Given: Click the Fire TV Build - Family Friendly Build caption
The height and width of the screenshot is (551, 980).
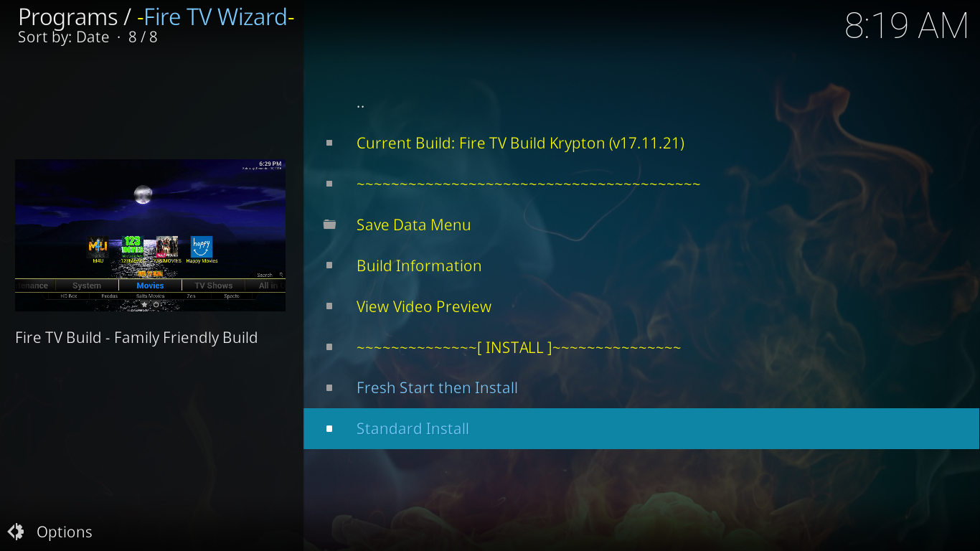Looking at the screenshot, I should (136, 337).
